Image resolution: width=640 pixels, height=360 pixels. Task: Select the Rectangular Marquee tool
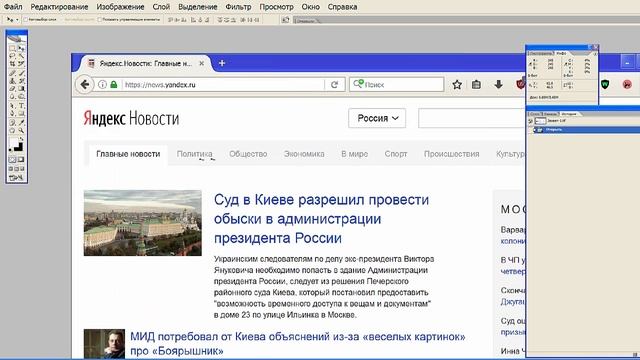pyautogui.click(x=12, y=48)
